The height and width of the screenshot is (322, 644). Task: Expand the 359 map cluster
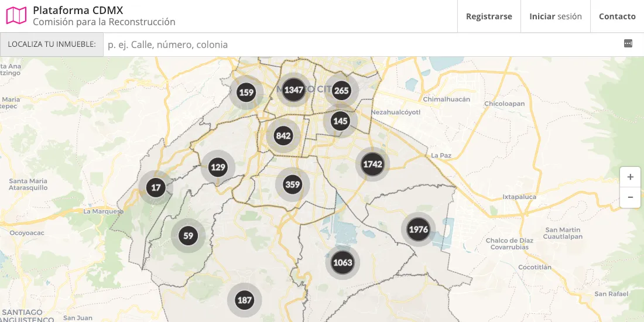point(292,185)
